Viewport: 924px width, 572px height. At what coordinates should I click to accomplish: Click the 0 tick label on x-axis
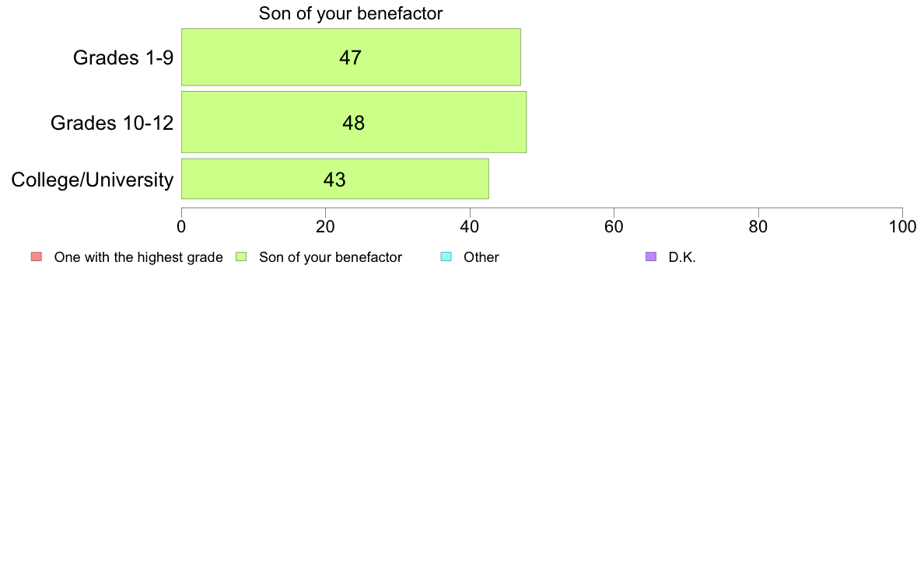coord(181,227)
